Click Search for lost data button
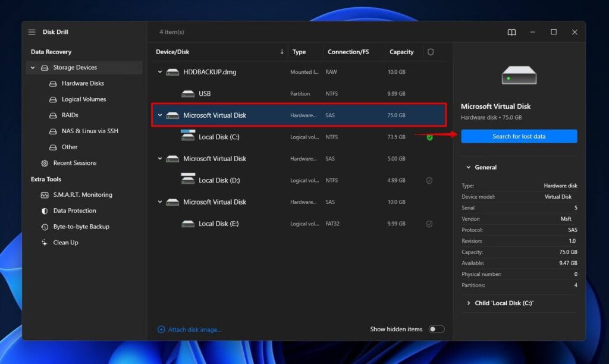 (519, 136)
